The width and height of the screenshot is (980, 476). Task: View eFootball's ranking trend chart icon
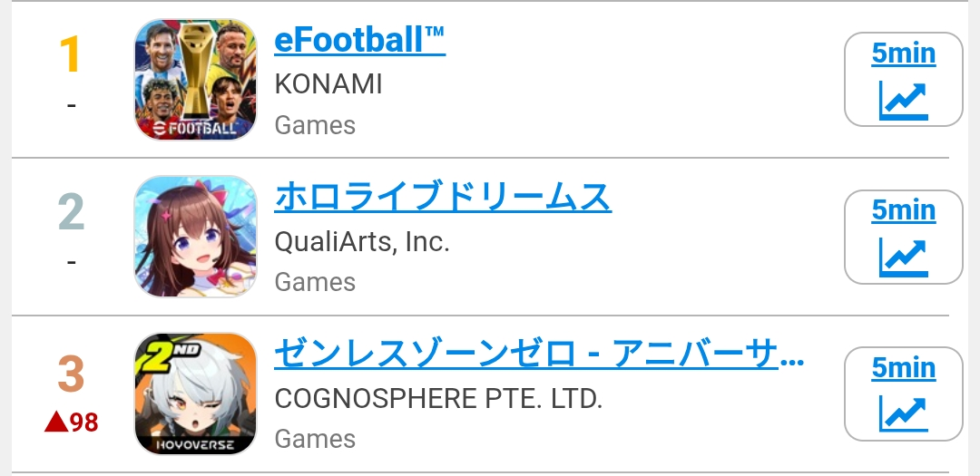(904, 100)
